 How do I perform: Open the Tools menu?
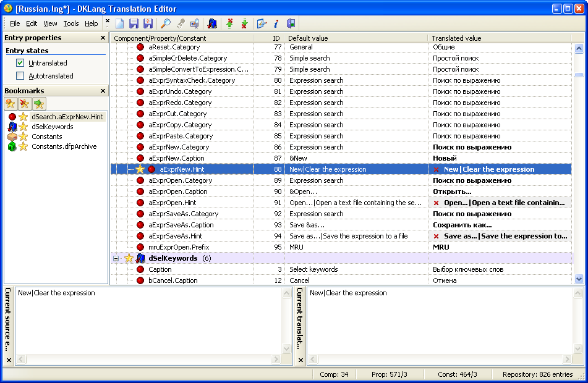coord(71,23)
